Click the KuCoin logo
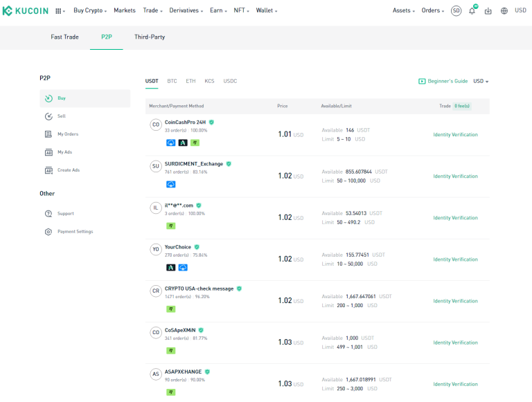Screen dimensions: 532x402 point(26,10)
